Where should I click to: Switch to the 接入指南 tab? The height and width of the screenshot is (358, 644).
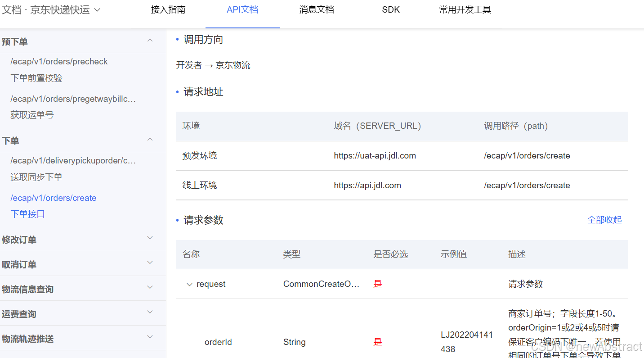pyautogui.click(x=168, y=10)
